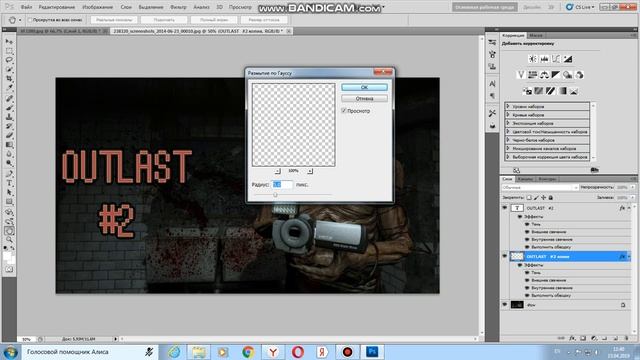640x360 pixels.
Task: Click the Полный экран button
Action: tap(214, 20)
